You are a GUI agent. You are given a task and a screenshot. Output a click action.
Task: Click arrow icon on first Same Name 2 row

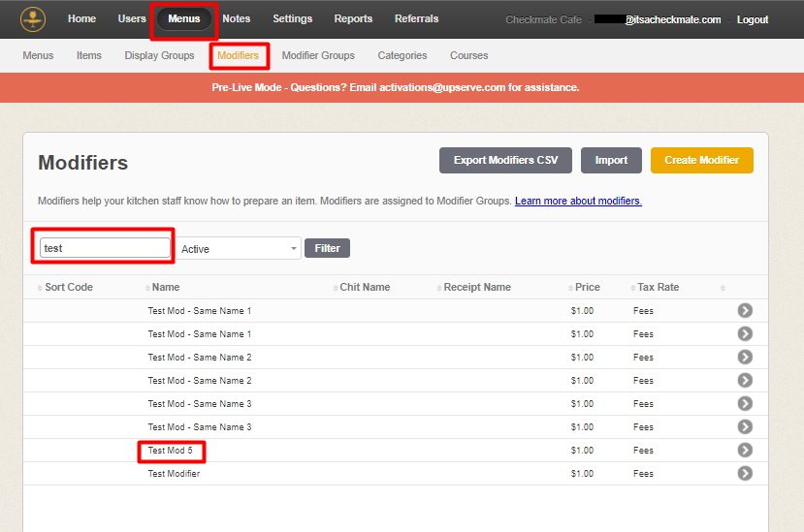pos(745,358)
